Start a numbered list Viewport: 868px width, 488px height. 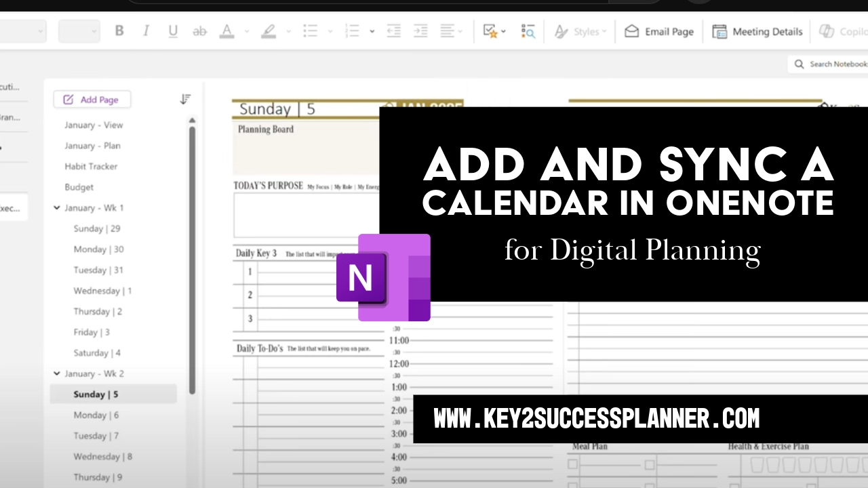[352, 31]
